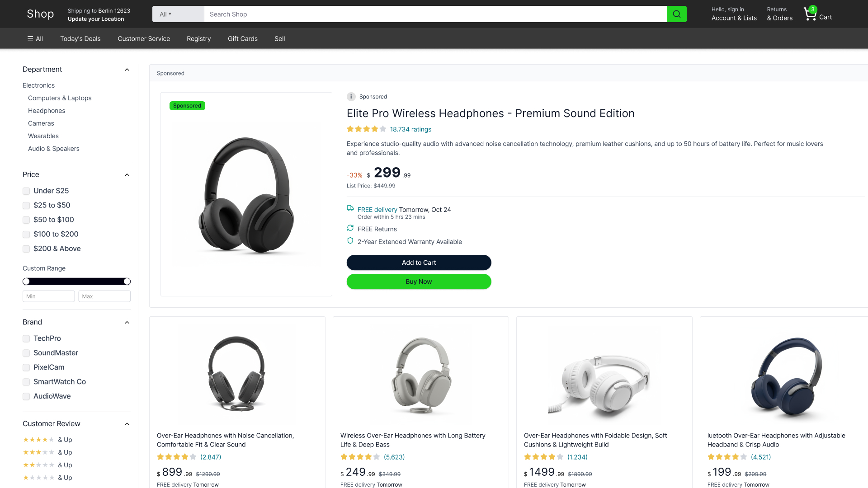Collapse the Department section
Screen dimensions: 868x488
click(127, 70)
